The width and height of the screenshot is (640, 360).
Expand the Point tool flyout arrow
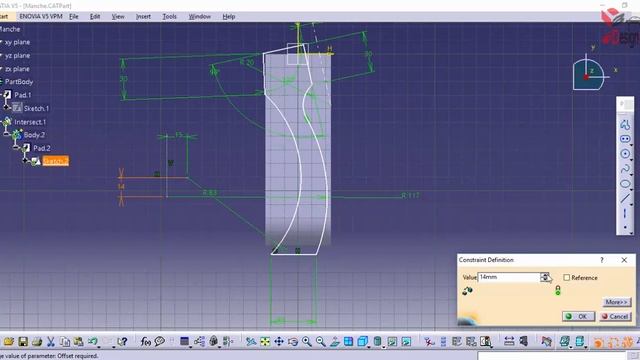(x=631, y=232)
